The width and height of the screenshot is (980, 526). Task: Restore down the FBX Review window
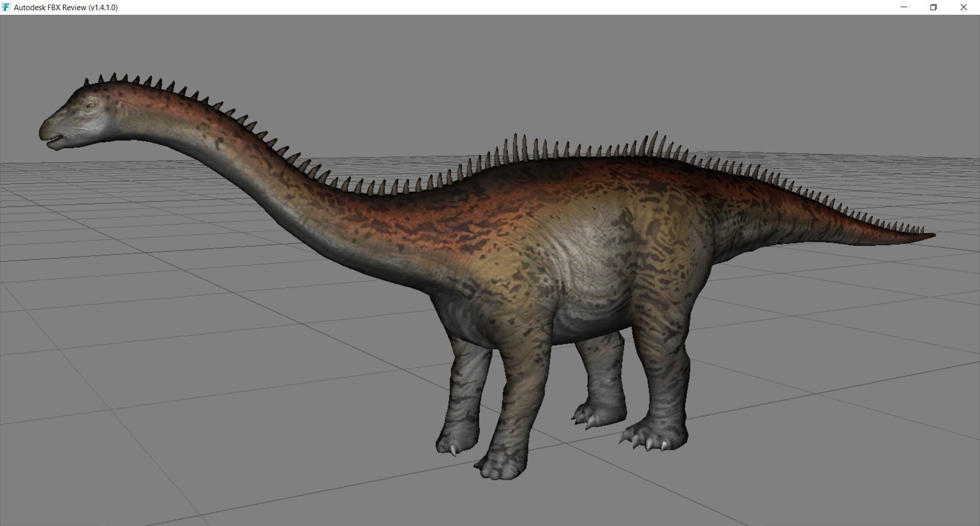point(934,7)
